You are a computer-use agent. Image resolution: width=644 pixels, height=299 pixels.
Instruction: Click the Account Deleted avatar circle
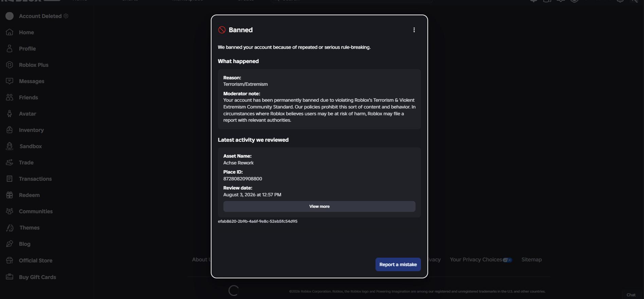(10, 16)
